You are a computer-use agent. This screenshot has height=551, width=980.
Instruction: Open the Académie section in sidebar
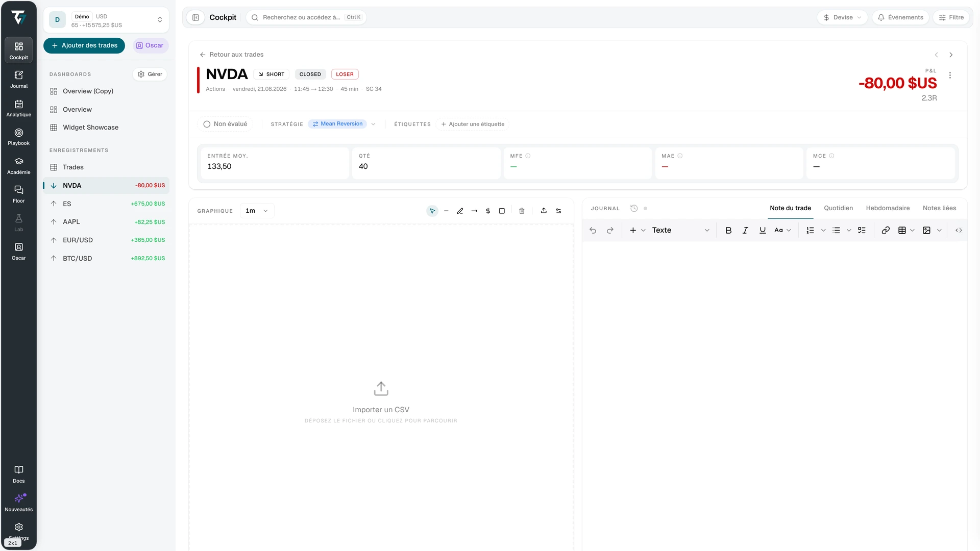pos(18,165)
